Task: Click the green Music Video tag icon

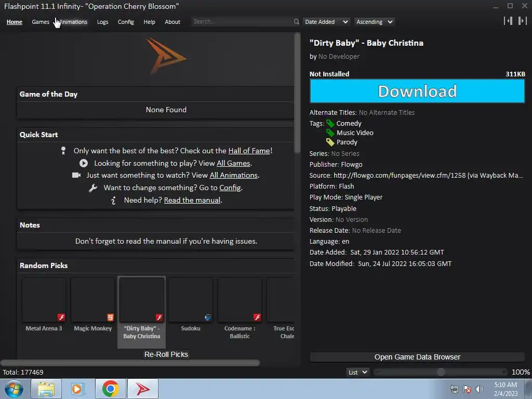Action: tap(330, 132)
